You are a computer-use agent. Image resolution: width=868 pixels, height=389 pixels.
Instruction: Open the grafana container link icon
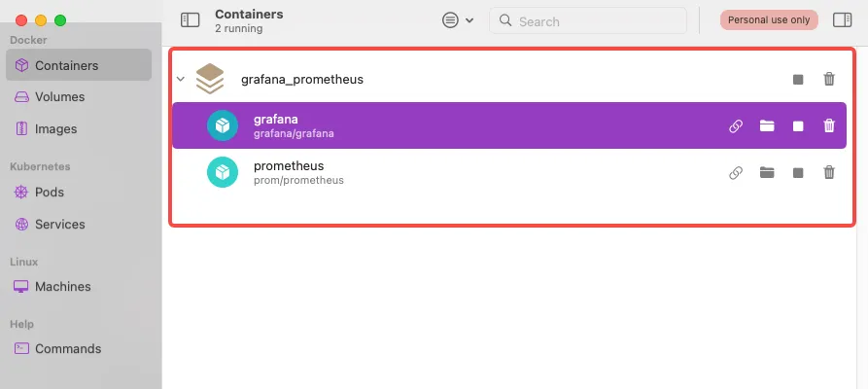point(735,126)
